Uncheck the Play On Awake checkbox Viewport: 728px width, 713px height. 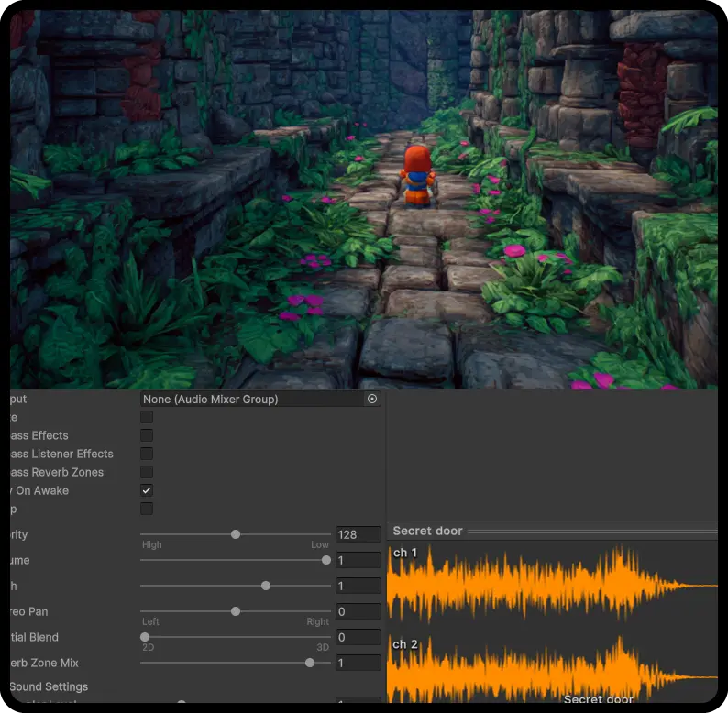147,490
